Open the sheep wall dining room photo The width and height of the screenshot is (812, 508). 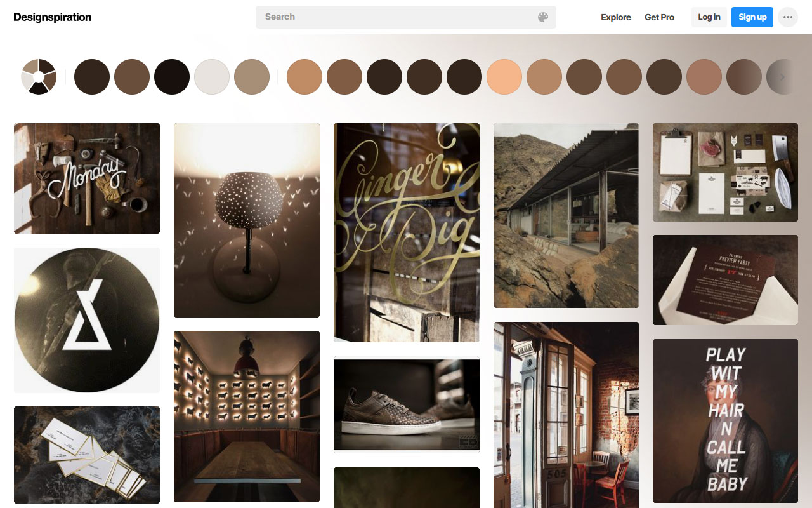click(247, 417)
